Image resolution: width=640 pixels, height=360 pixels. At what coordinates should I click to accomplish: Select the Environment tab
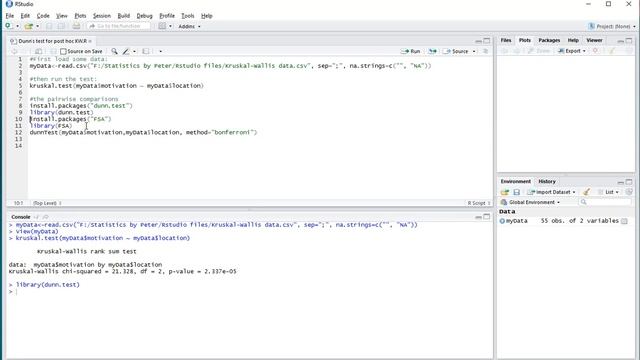coord(516,181)
